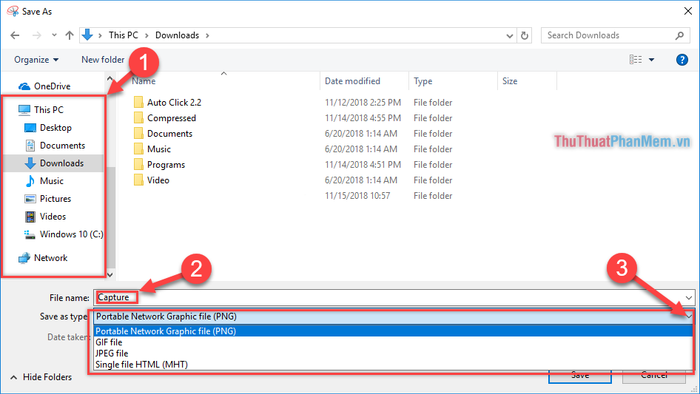Open view options dropdown arrow

coord(651,60)
